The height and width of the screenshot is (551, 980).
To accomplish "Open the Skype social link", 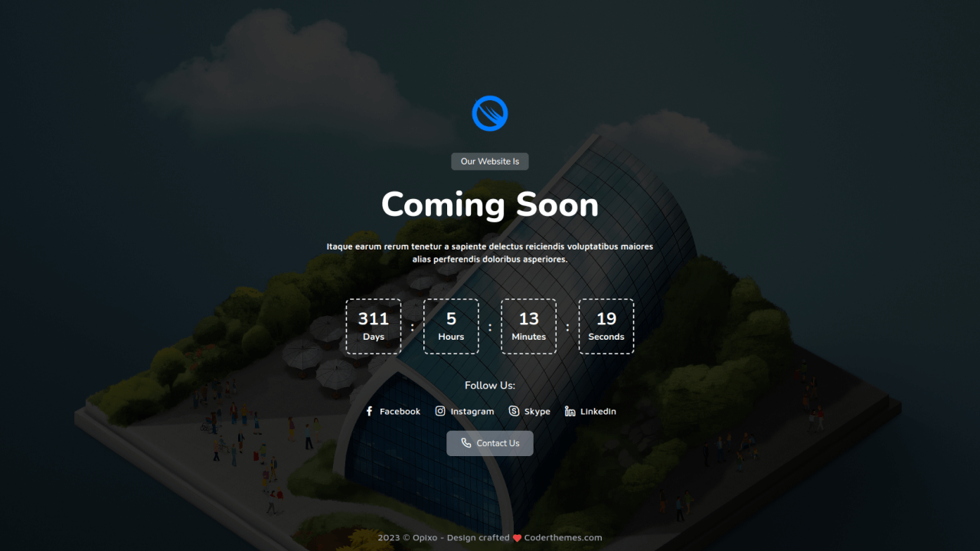I will tap(530, 411).
